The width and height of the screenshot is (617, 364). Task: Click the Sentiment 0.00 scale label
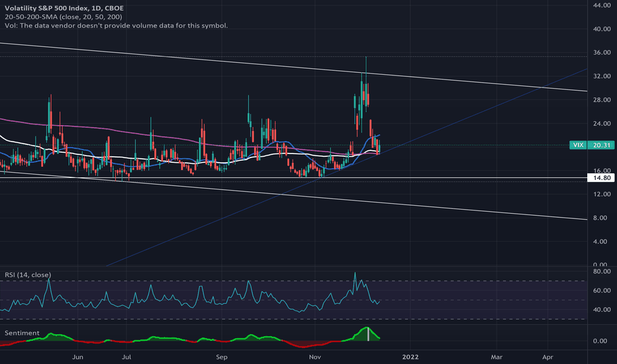(x=600, y=341)
